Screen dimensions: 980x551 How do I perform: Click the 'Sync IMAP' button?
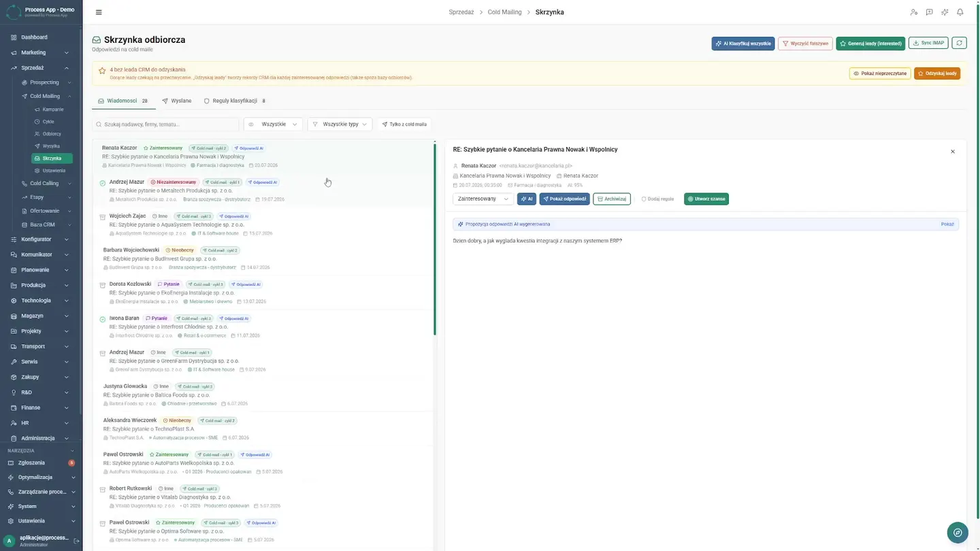[x=928, y=43]
